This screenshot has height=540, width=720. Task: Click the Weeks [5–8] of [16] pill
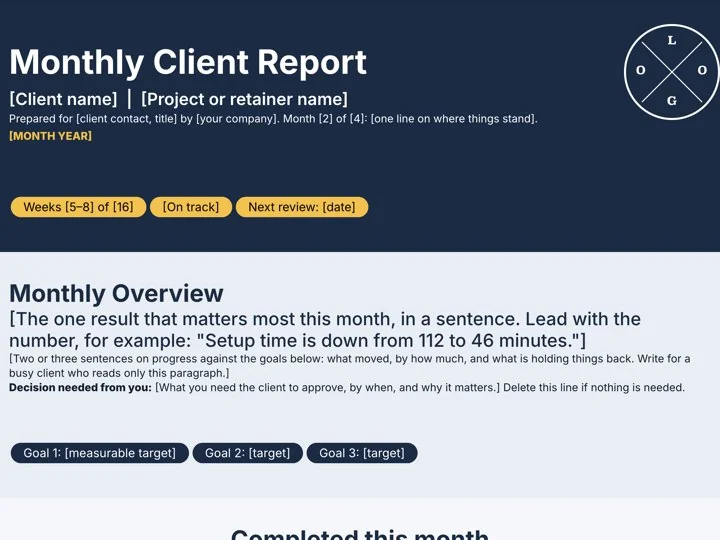(79, 207)
